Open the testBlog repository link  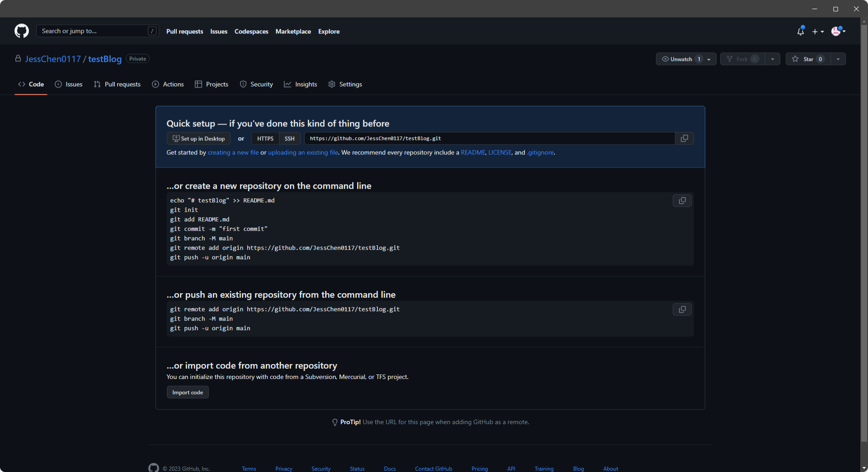click(105, 59)
